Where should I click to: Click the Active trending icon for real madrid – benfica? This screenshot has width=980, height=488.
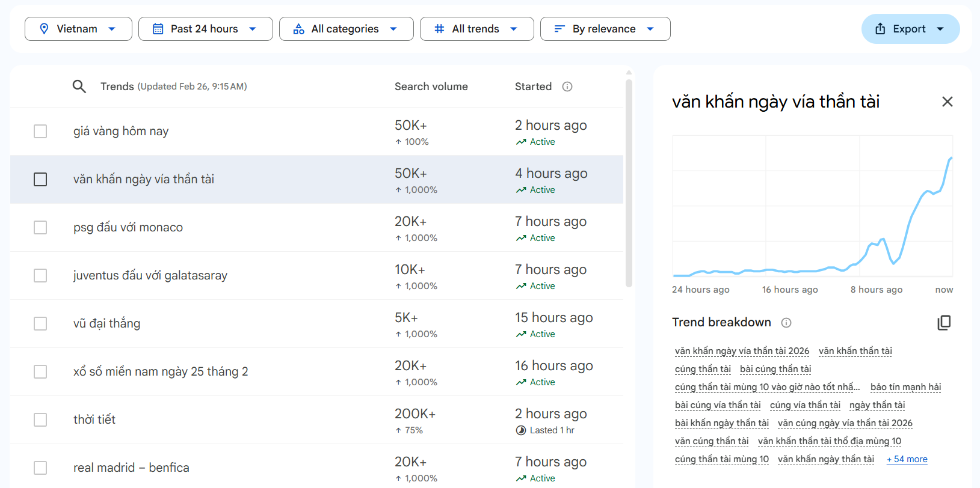pyautogui.click(x=521, y=478)
